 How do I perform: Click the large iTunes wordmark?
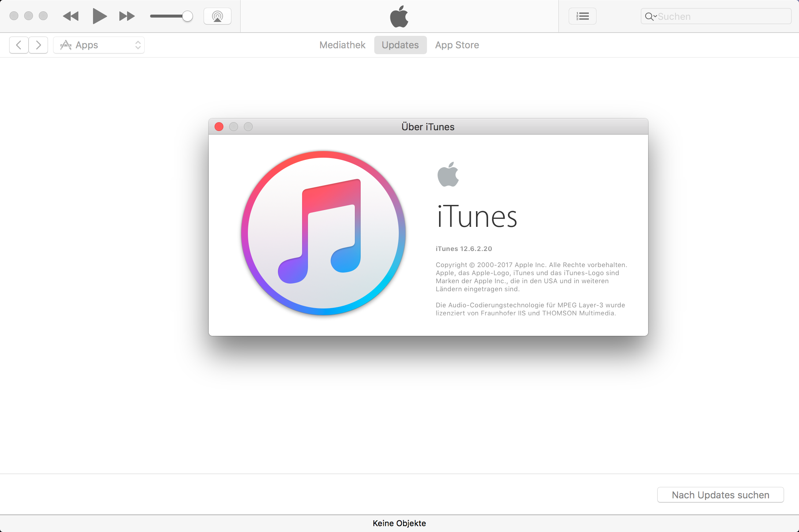click(x=477, y=216)
